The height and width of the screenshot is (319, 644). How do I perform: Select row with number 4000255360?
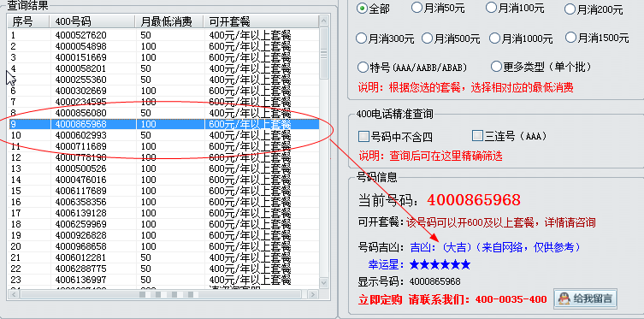[x=163, y=80]
